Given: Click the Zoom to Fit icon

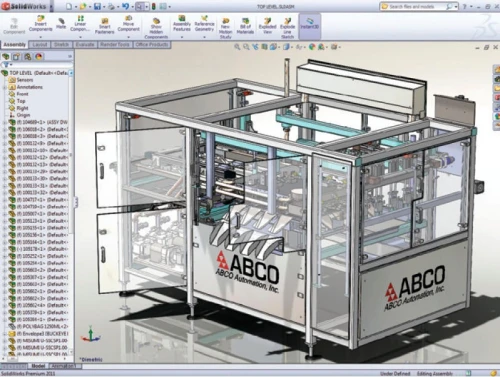Looking at the screenshot, I should click(x=237, y=47).
